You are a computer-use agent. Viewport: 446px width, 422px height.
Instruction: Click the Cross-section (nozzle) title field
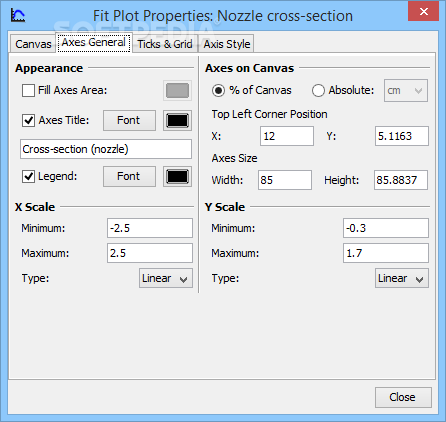[x=106, y=149]
